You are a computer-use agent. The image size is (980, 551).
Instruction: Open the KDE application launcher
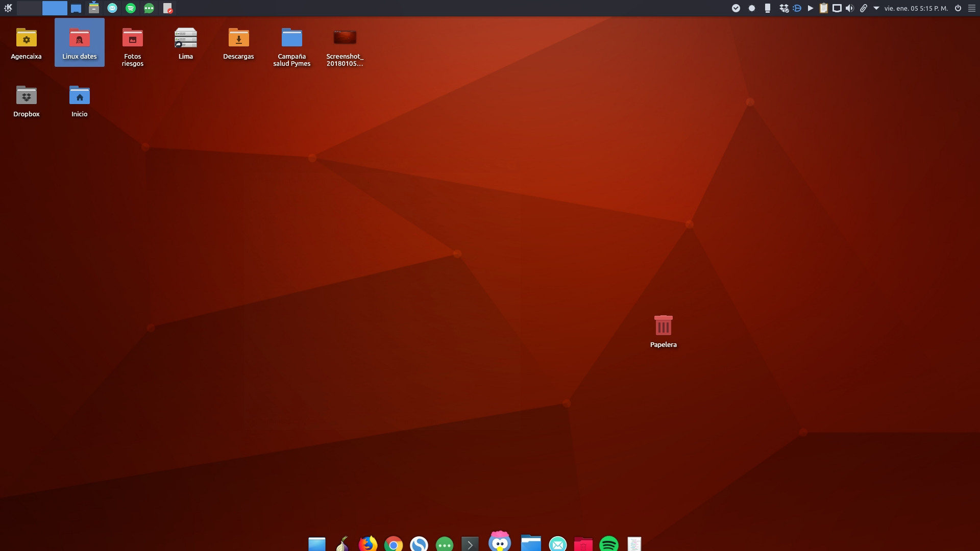(8, 8)
